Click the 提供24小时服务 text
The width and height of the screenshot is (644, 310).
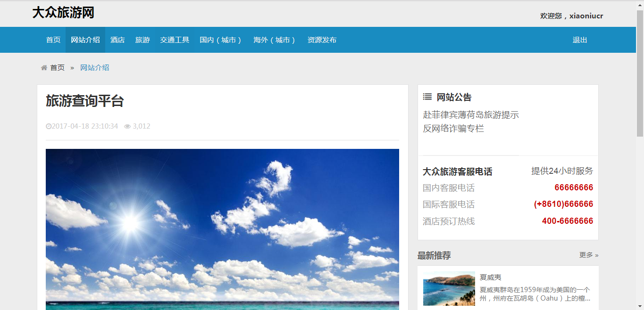click(562, 171)
